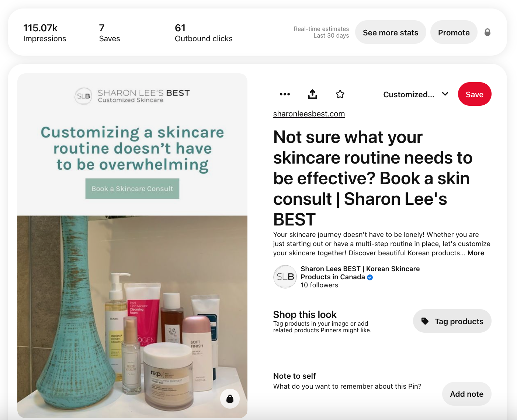The image size is (517, 420).
Task: Expand the Customized board dropdown chevron
Action: click(445, 94)
